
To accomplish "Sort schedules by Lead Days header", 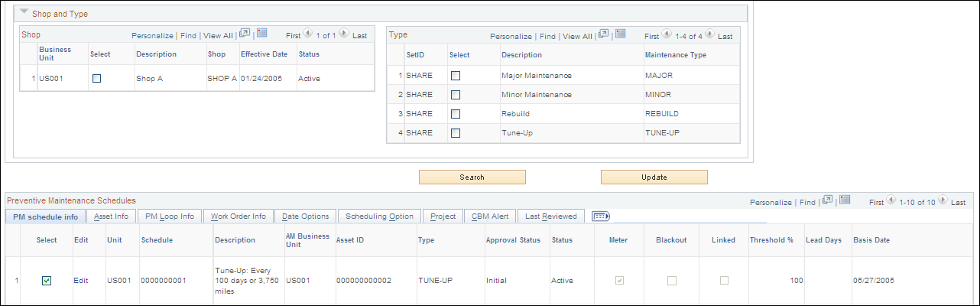I will [823, 240].
